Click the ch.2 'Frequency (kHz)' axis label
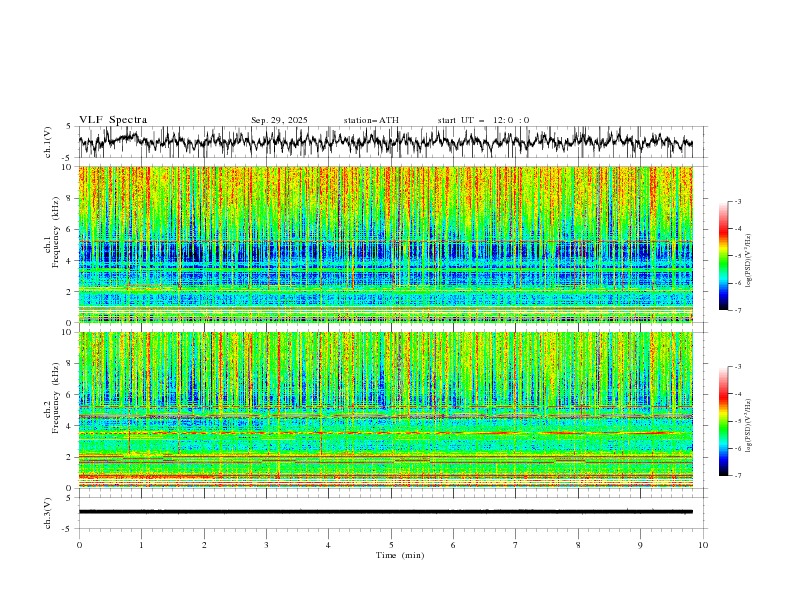 [56, 398]
